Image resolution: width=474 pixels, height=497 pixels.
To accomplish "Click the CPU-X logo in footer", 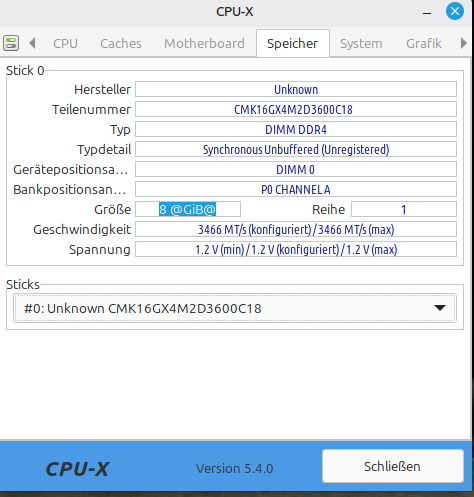I will tap(77, 469).
